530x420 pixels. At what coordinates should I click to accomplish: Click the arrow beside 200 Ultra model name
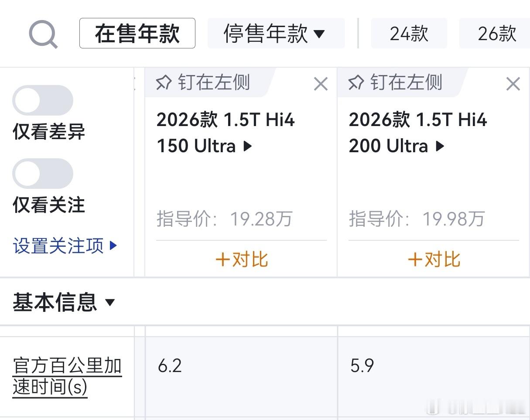[x=440, y=146]
